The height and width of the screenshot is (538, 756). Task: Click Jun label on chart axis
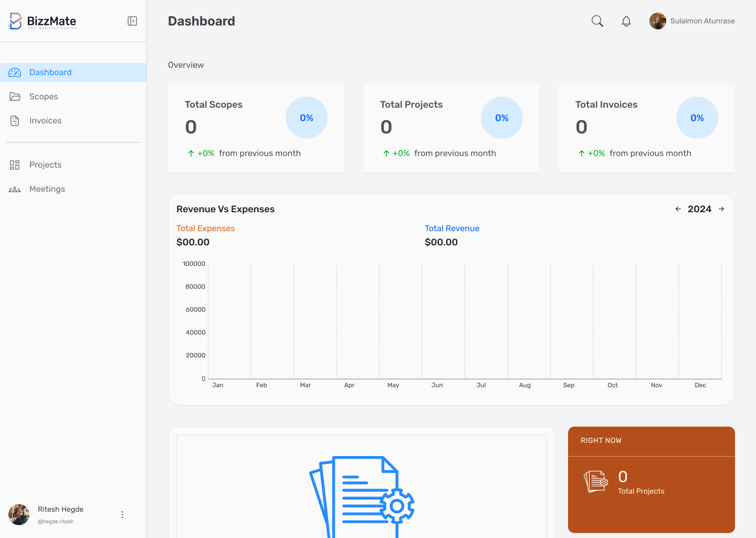point(437,385)
